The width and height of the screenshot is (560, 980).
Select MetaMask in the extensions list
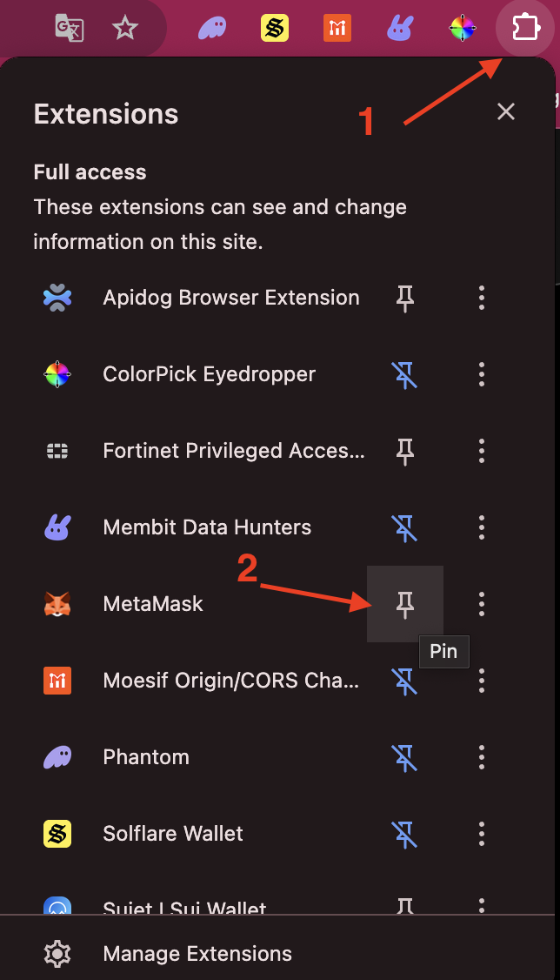click(x=153, y=604)
